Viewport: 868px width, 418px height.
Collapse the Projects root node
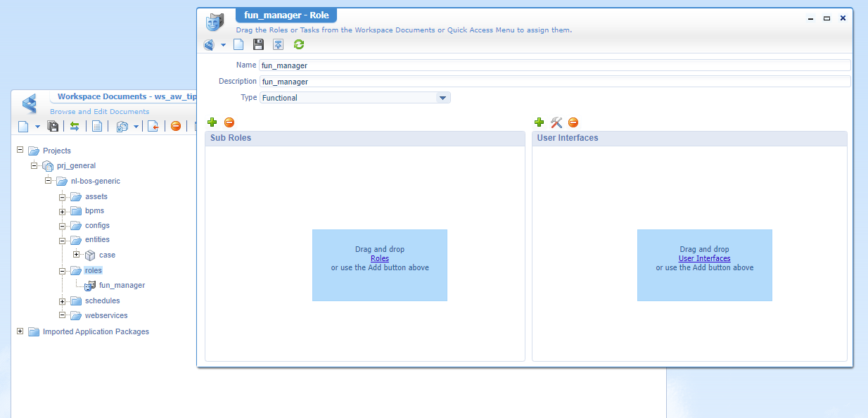20,151
